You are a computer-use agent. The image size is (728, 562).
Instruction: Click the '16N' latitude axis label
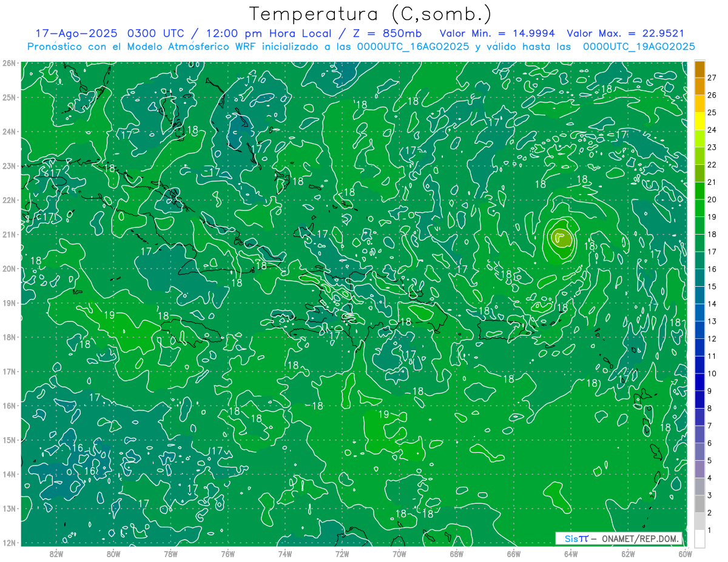[9, 406]
